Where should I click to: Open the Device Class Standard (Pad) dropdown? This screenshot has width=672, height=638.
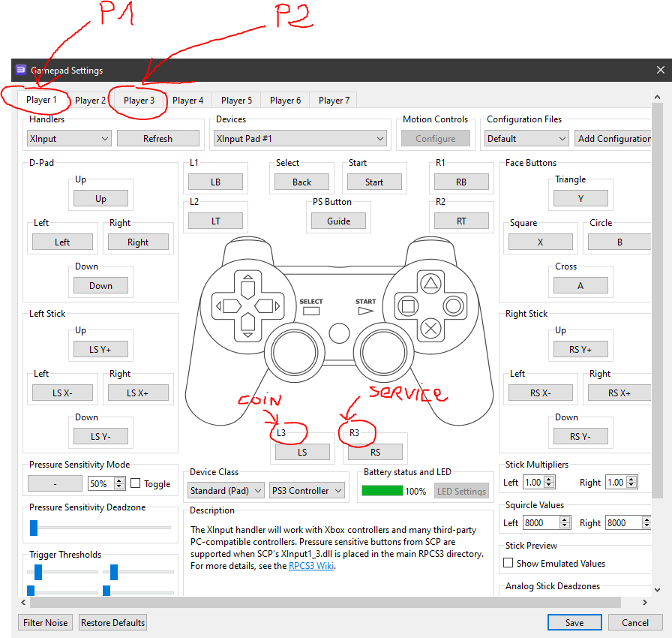click(x=226, y=490)
